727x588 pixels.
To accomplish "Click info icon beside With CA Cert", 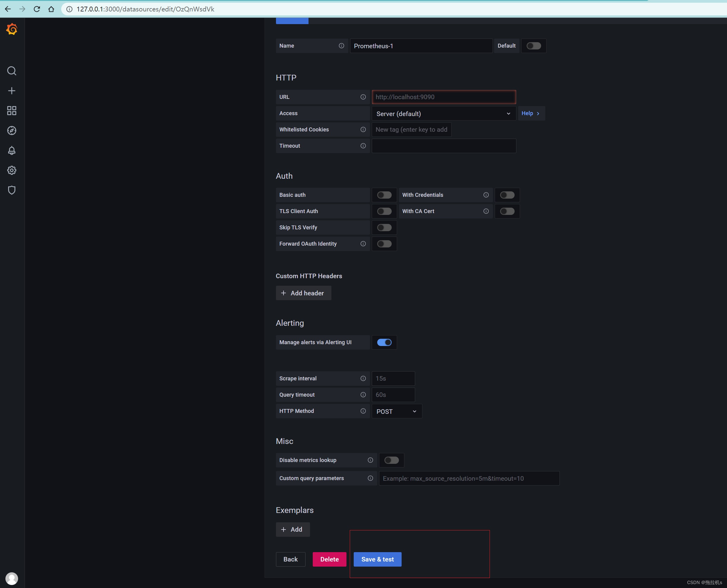I will pos(486,211).
